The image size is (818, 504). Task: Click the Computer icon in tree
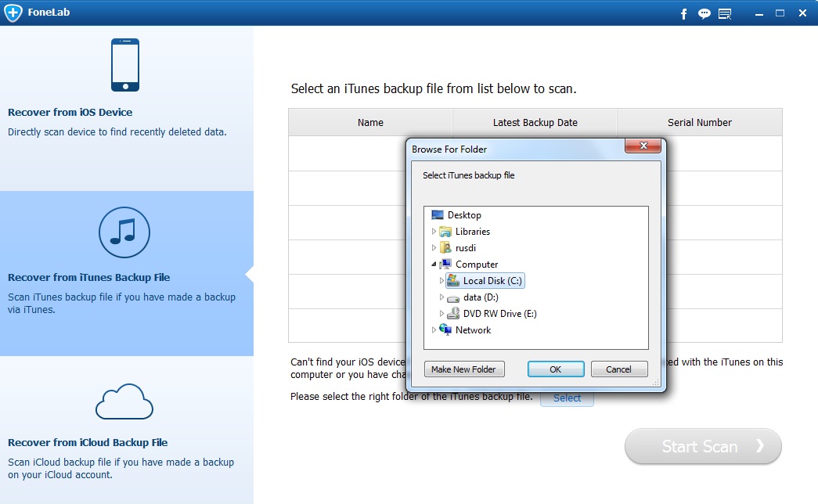click(445, 264)
